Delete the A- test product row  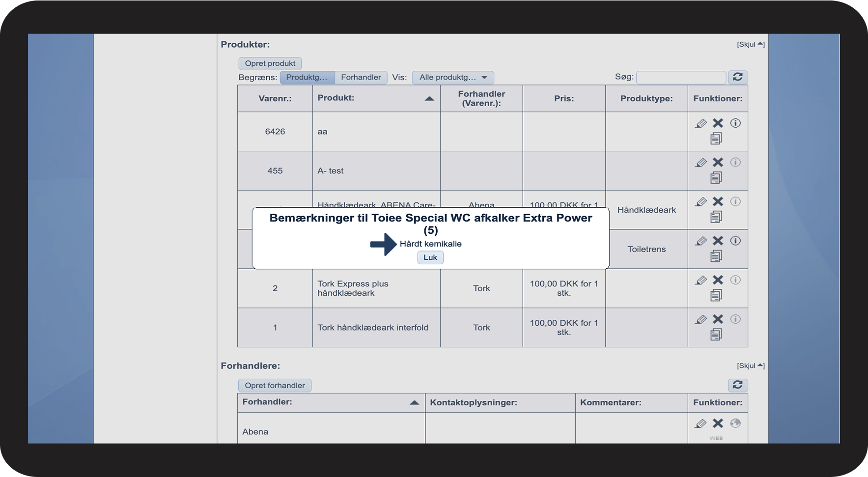click(x=718, y=163)
